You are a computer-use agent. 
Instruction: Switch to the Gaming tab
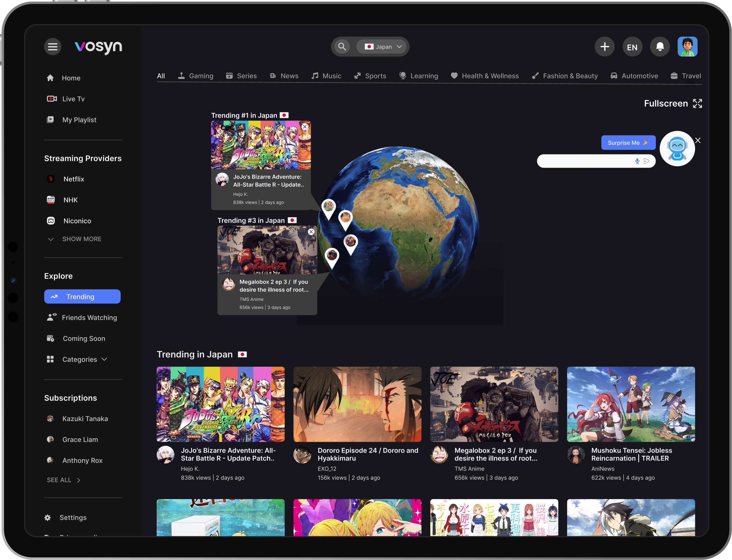[196, 76]
